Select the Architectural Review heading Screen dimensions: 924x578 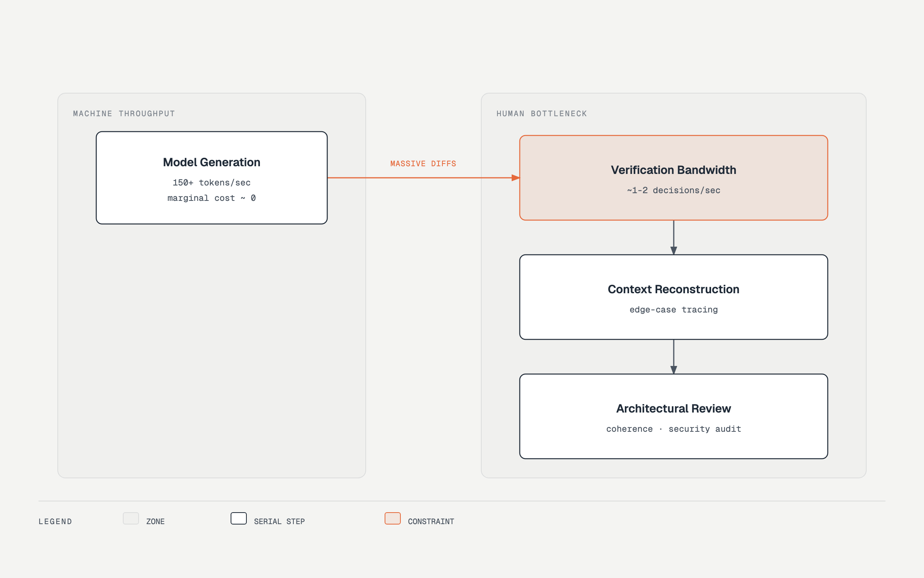673,409
